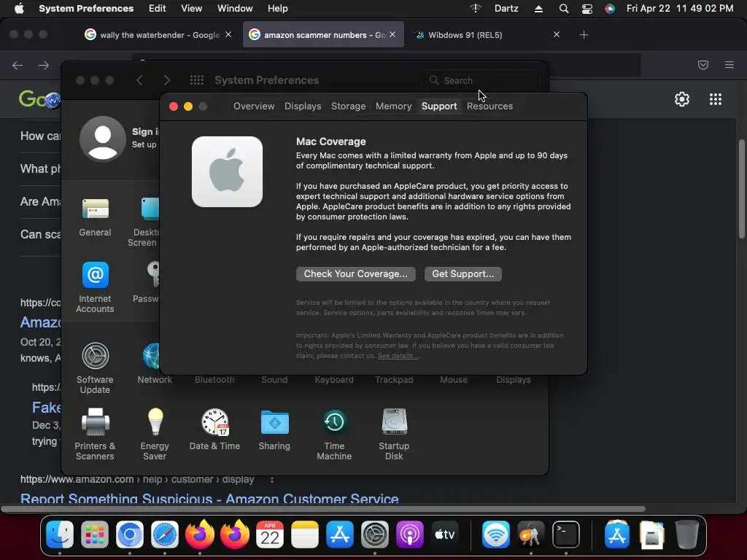Click the date and time in menu bar

click(680, 9)
